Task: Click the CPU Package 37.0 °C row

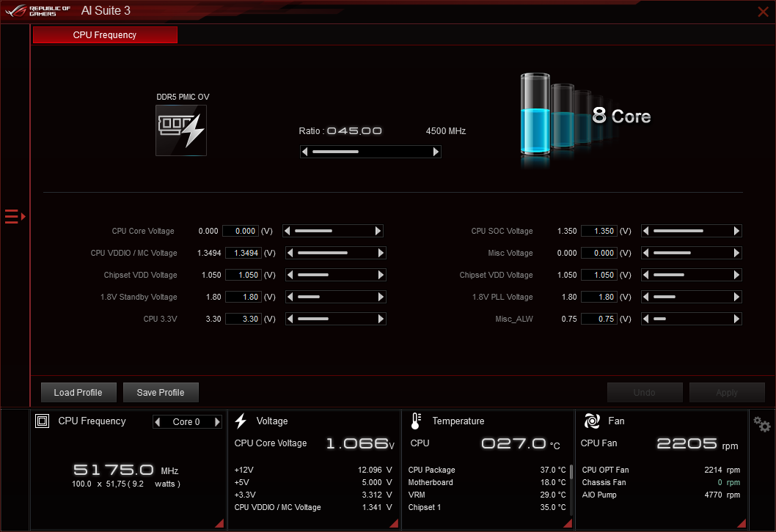Action: click(x=487, y=470)
